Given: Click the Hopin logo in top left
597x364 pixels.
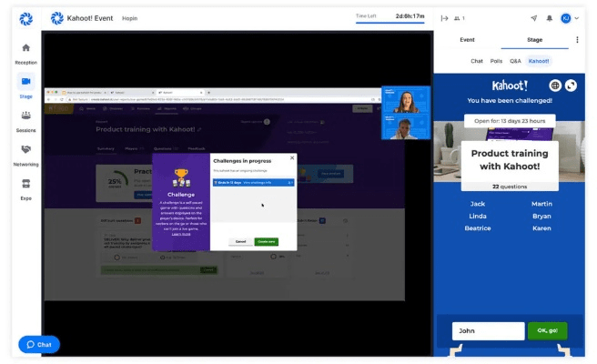Looking at the screenshot, I should (25, 18).
